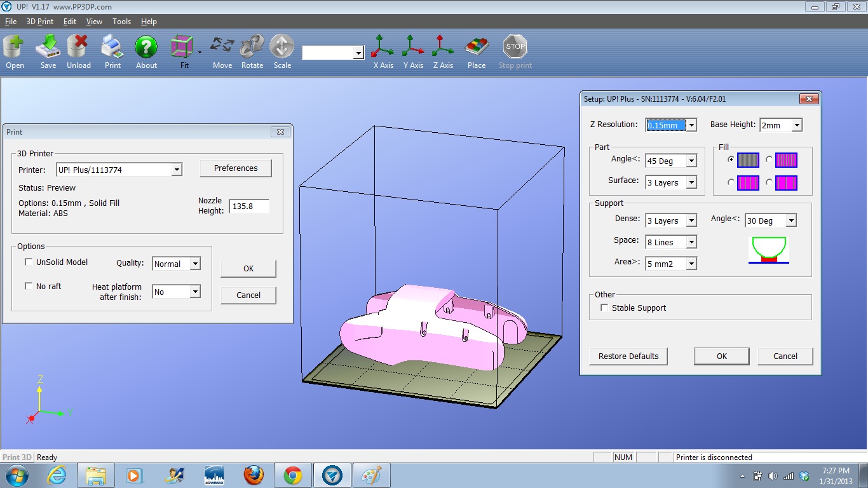Screen dimensions: 868x488
Task: Select the bottom-left loose fill radio button
Action: point(731,182)
